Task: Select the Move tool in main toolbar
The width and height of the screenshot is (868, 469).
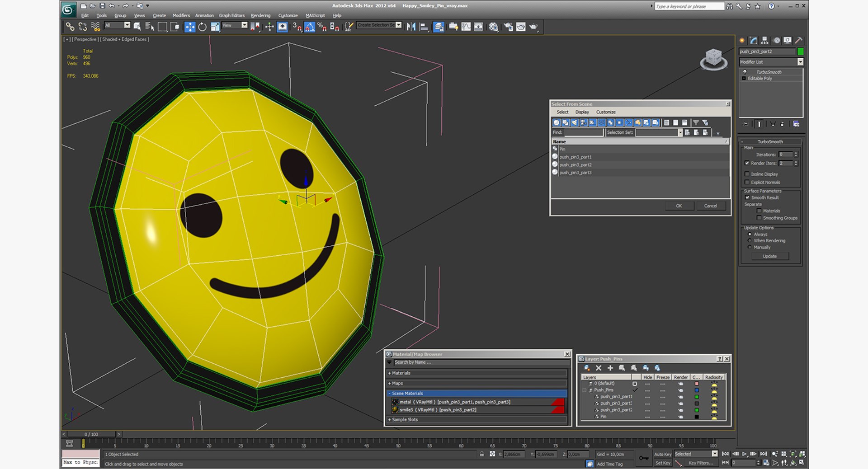Action: coord(190,27)
